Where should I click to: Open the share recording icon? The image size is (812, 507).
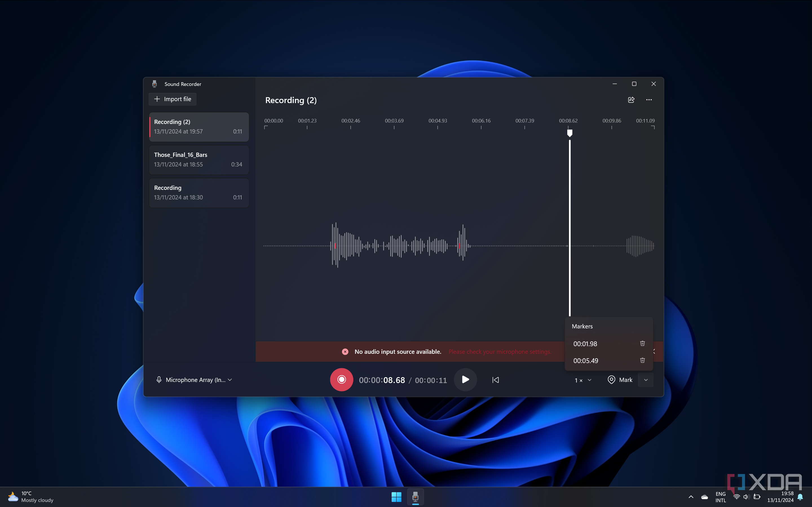click(631, 100)
